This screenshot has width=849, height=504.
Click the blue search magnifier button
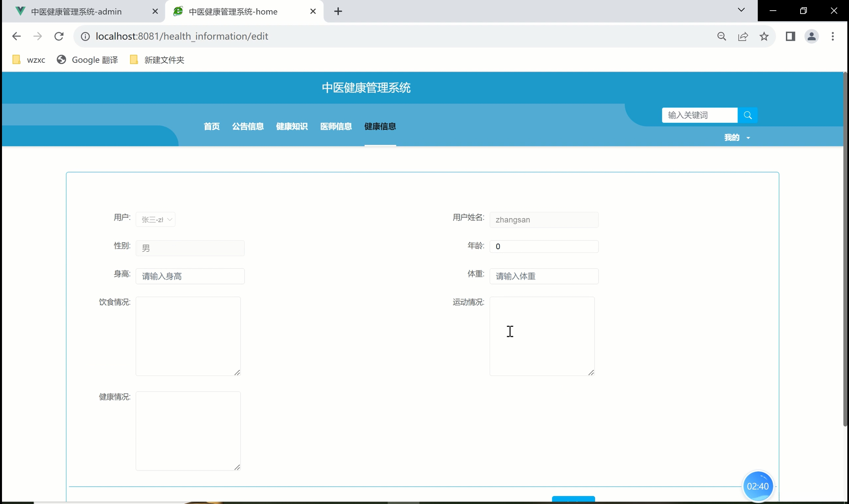coord(747,115)
